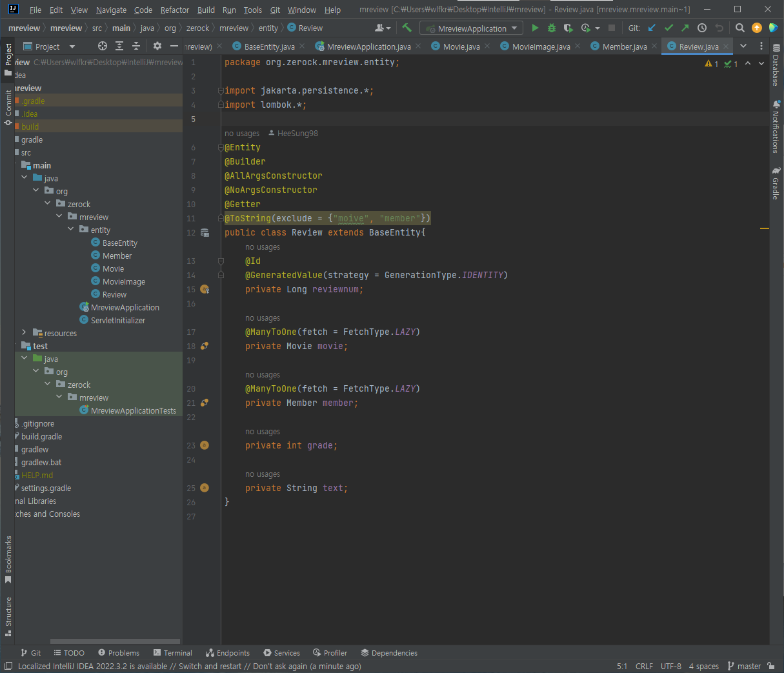Screen dimensions: 784x673
Task: Click the gutter icon next to int grade field
Action: point(205,445)
